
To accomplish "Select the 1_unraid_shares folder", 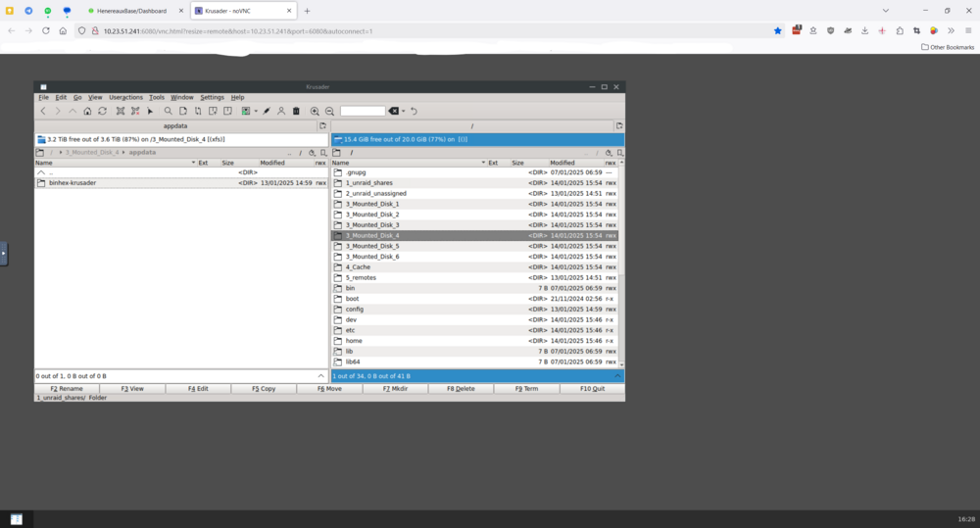I will pyautogui.click(x=475, y=183).
